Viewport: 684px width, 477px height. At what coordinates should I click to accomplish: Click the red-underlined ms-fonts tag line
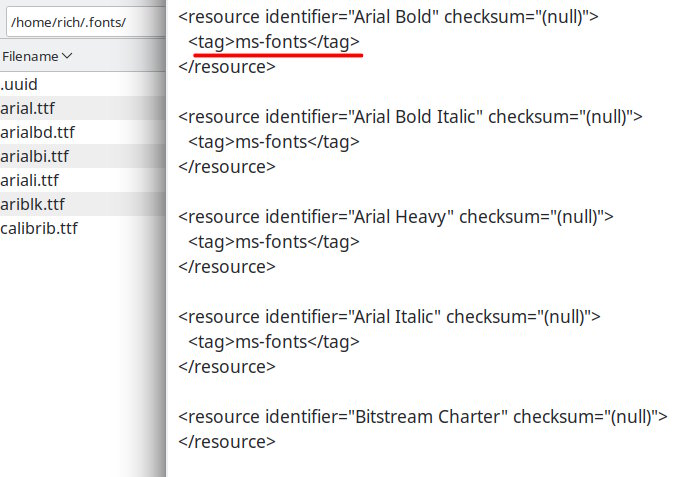[273, 42]
